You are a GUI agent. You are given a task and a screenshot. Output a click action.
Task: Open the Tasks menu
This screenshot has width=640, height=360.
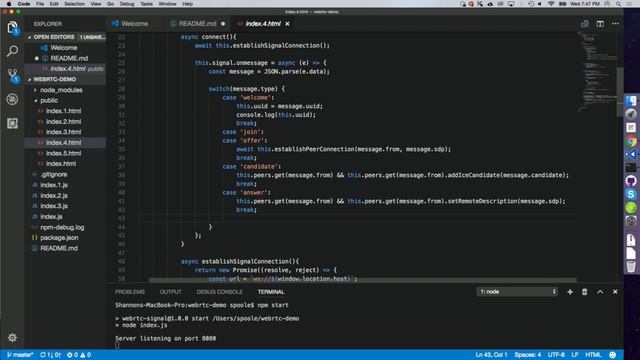coord(146,4)
